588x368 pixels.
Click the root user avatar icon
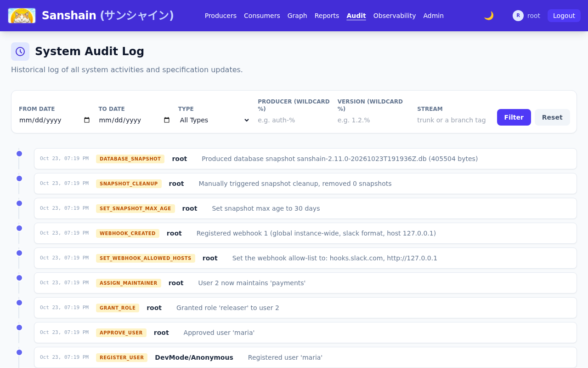pos(518,16)
